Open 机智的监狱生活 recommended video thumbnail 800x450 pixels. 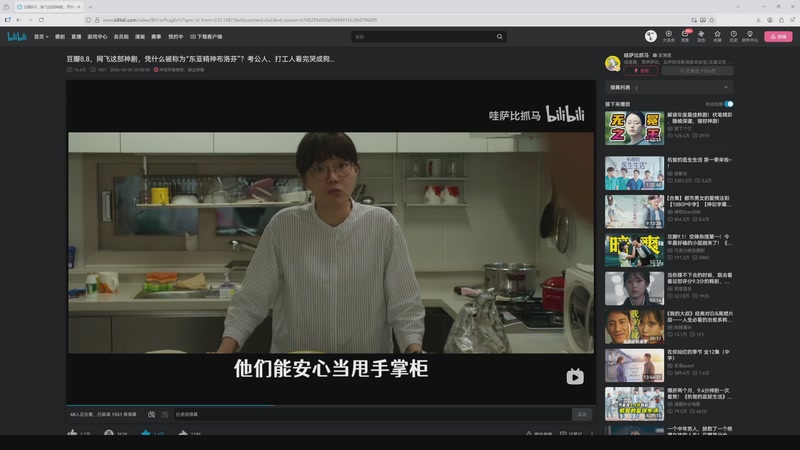pos(634,404)
